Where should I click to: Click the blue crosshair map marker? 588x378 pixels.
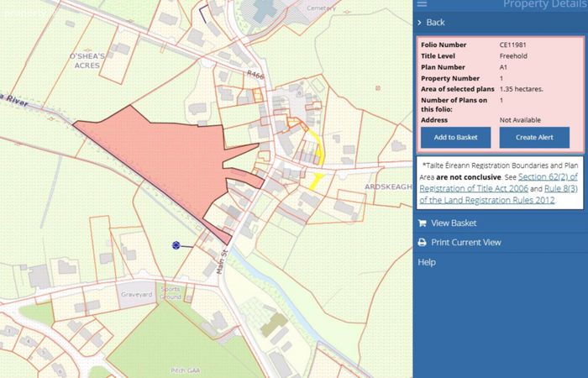click(176, 245)
